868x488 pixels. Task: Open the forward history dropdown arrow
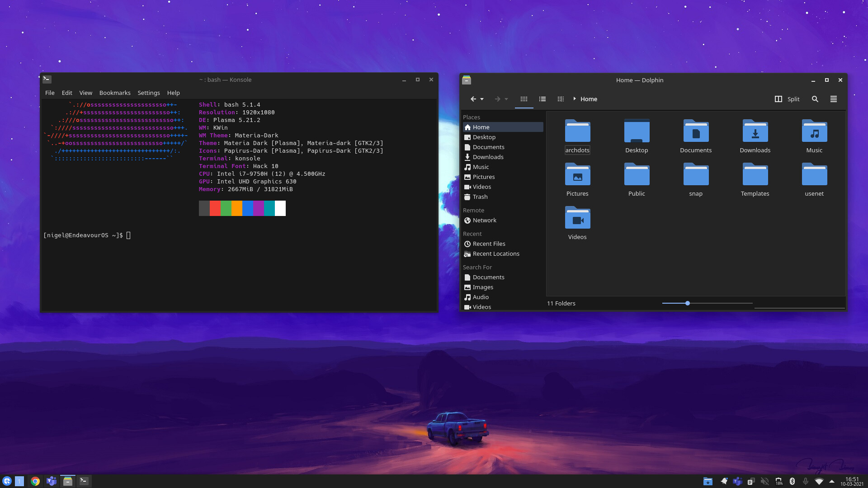[x=506, y=99]
